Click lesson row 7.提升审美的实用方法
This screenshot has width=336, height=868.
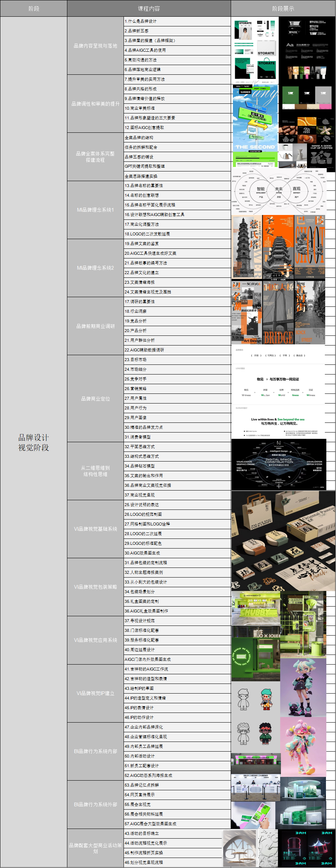177,79
